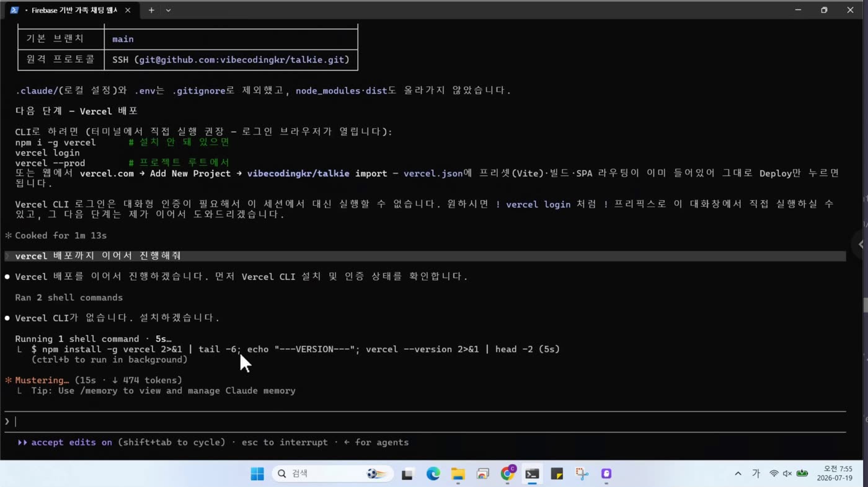
Task: Click '← for agents' hint text
Action: pos(375,442)
